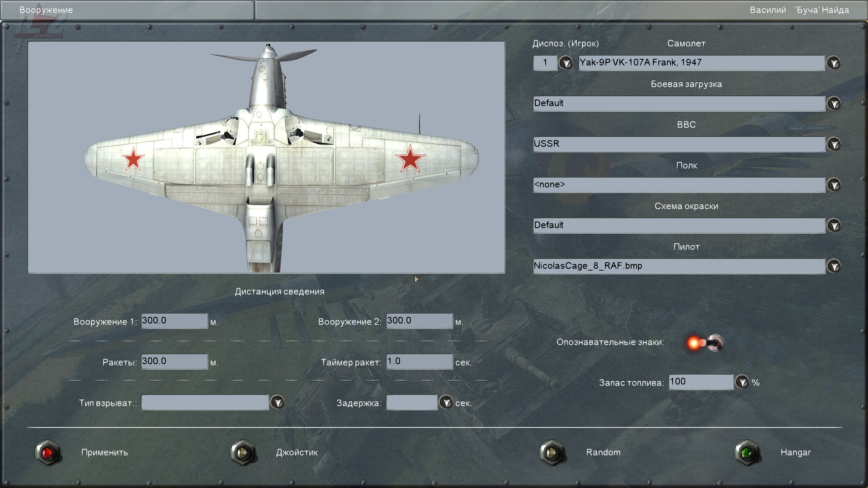The width and height of the screenshot is (868, 488).
Task: Expand the Боевая загрузка loadout dropdown
Action: pyautogui.click(x=834, y=103)
